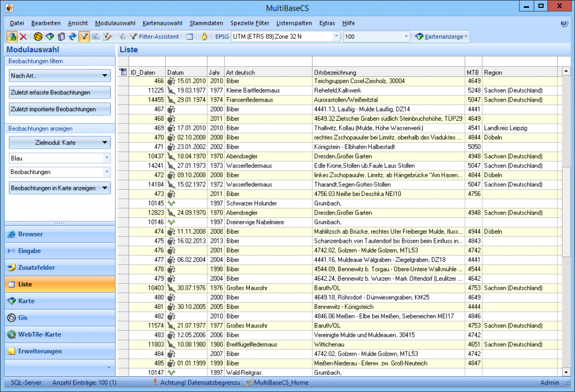Switch to the Erweiterungen module
This screenshot has width=575, height=392.
click(x=60, y=352)
